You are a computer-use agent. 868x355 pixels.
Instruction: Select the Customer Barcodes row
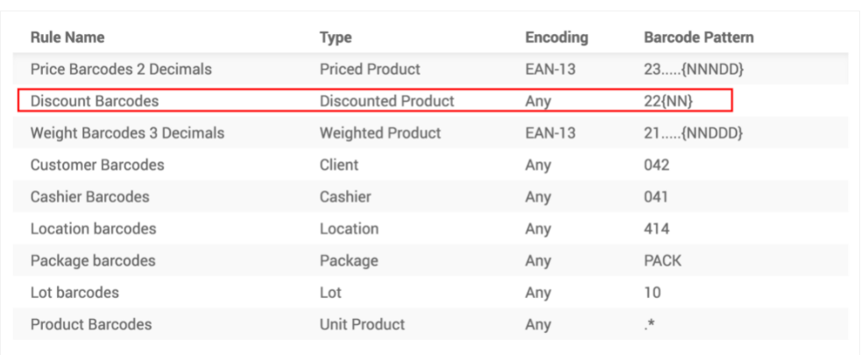[430, 165]
